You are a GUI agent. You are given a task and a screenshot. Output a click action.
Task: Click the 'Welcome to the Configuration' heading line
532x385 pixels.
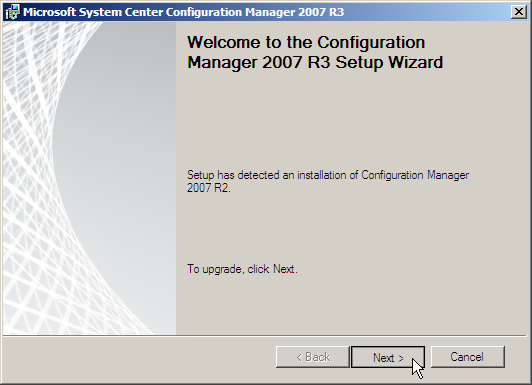(x=306, y=42)
